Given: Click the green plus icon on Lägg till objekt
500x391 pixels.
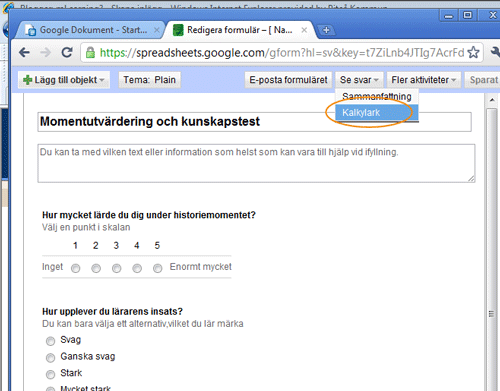Looking at the screenshot, I should tap(27, 80).
